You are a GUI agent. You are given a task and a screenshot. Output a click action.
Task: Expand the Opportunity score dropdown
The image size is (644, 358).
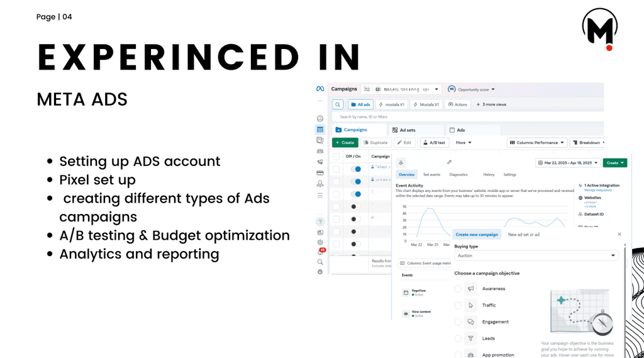coord(472,89)
